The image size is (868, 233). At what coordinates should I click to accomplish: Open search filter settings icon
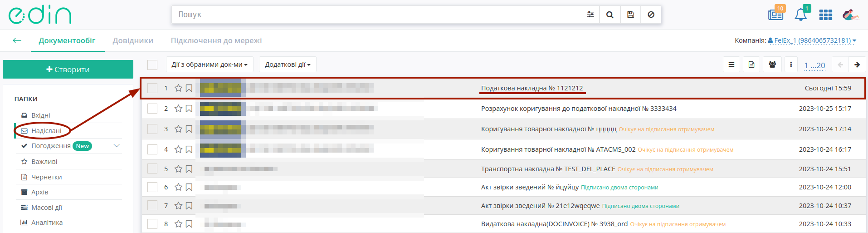pyautogui.click(x=590, y=15)
